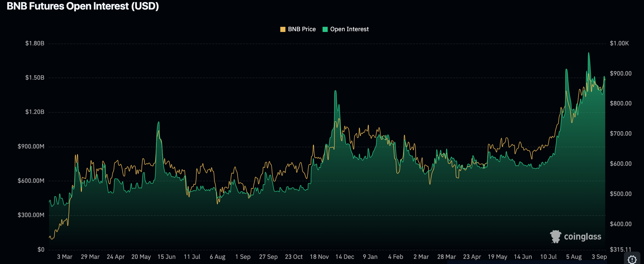Click the yellow BNB Price legend square
This screenshot has height=264, width=644.
pos(283,29)
